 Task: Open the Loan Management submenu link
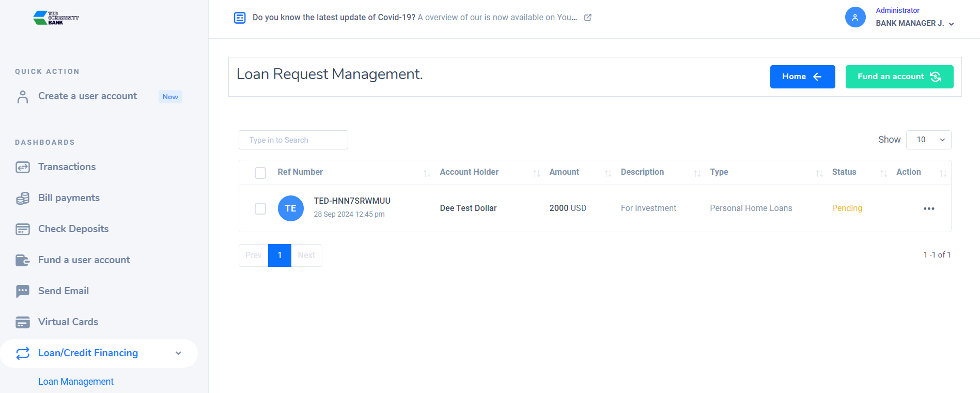pyautogui.click(x=76, y=382)
